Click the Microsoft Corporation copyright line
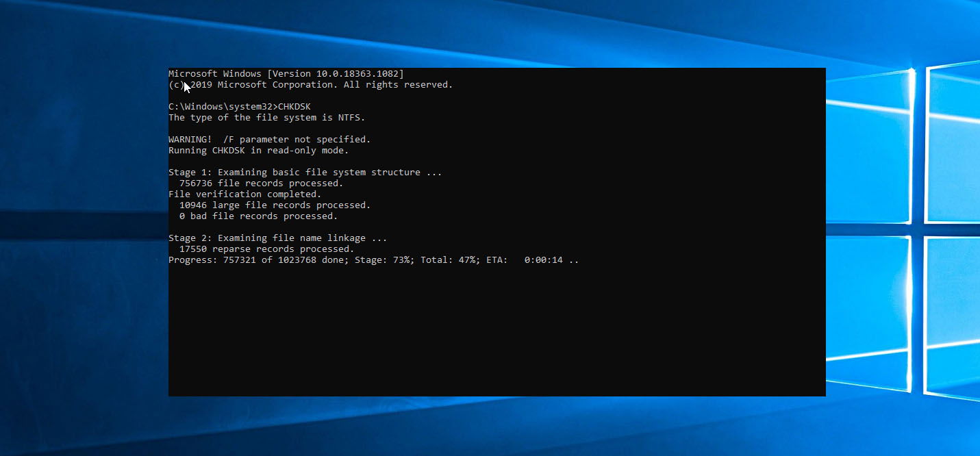 click(311, 85)
